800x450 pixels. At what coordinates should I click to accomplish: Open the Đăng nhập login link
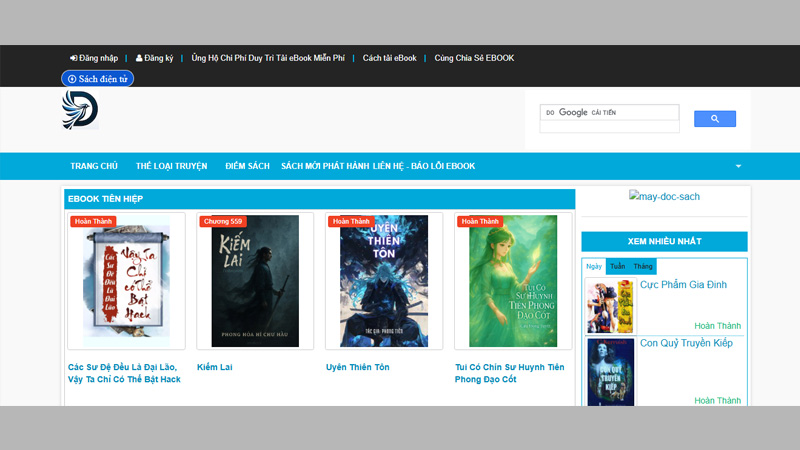(x=93, y=58)
